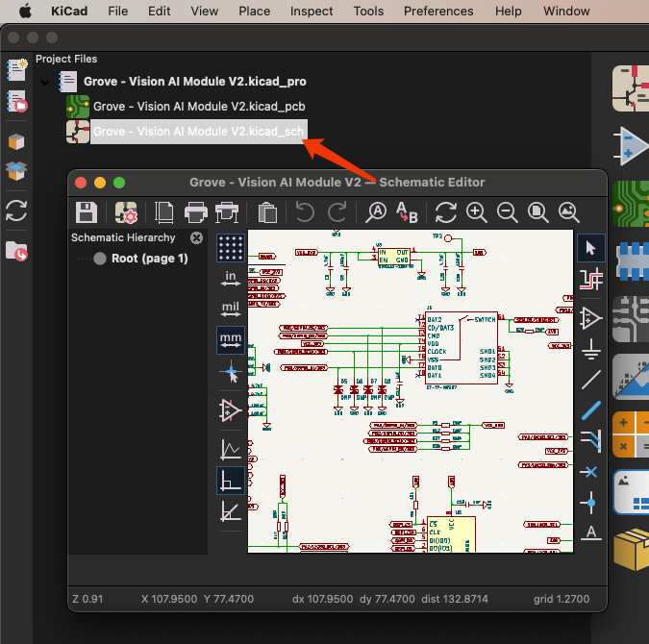Click the Refresh view icon
The height and width of the screenshot is (644, 649).
click(x=446, y=212)
